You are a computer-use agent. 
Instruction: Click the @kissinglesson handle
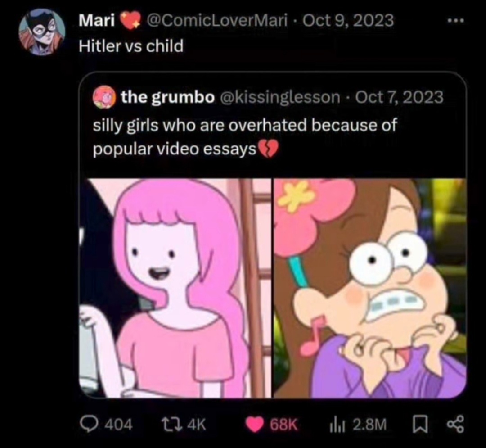[x=280, y=97]
